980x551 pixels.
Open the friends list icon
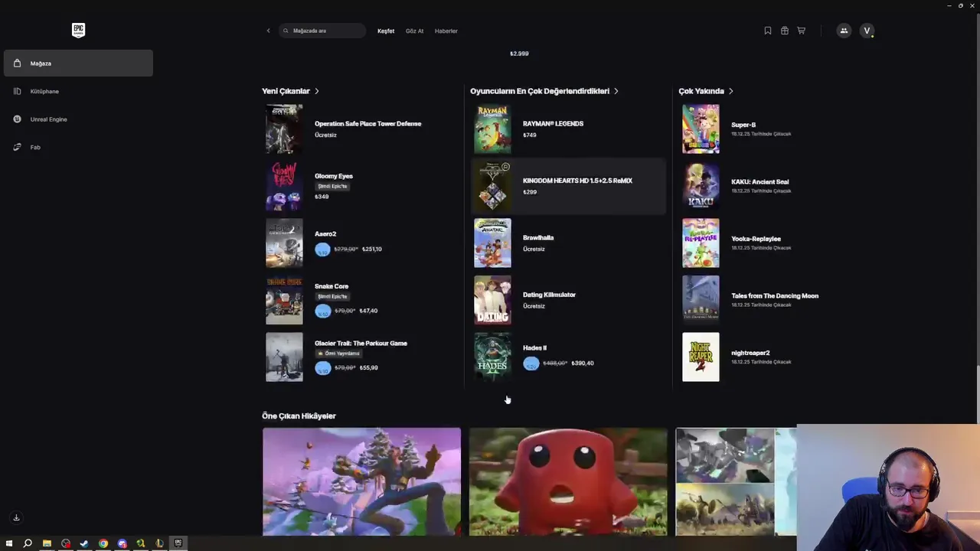tap(844, 31)
